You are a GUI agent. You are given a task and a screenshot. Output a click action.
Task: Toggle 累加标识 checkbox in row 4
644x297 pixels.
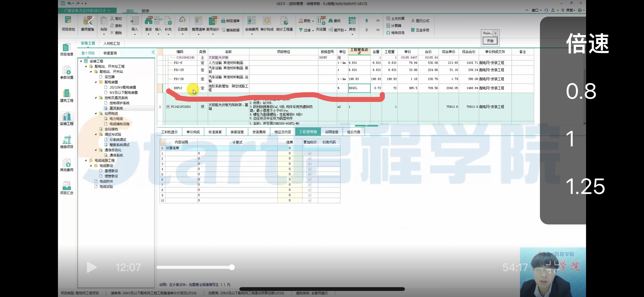coord(310,169)
